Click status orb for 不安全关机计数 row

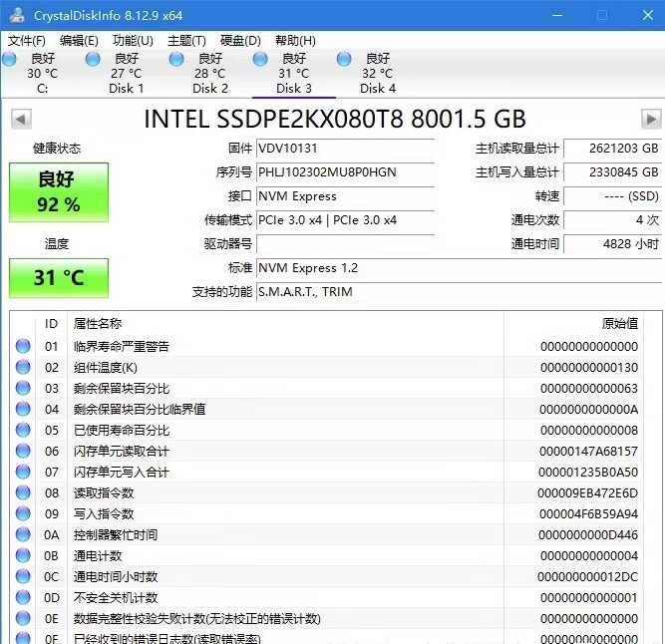pyautogui.click(x=23, y=597)
